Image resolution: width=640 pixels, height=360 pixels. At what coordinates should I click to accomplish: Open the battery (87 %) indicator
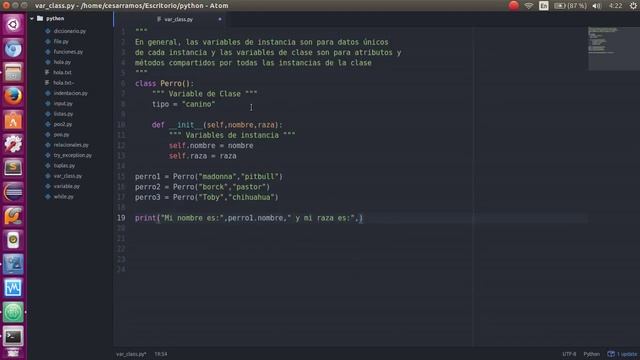(x=570, y=6)
